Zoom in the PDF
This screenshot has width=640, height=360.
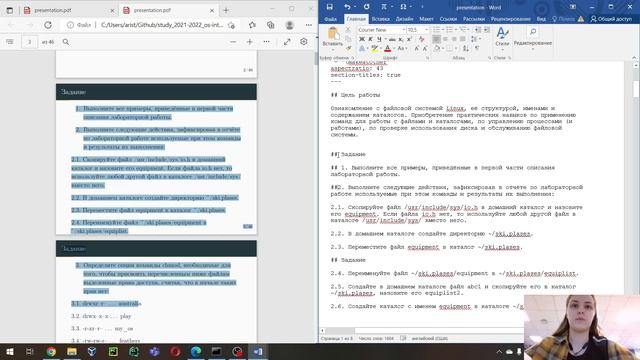250,42
